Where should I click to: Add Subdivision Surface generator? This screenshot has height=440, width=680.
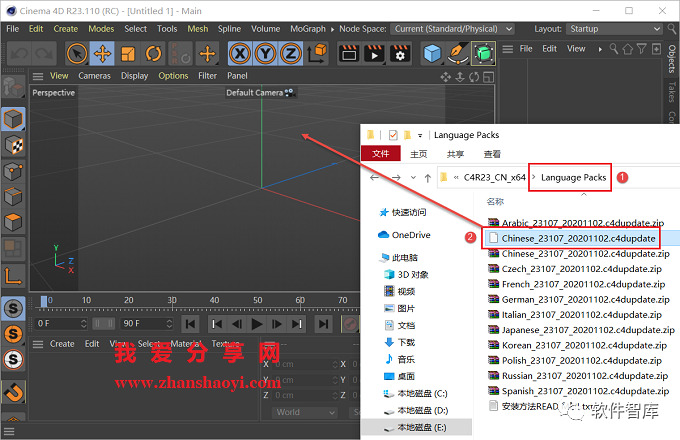pos(484,54)
